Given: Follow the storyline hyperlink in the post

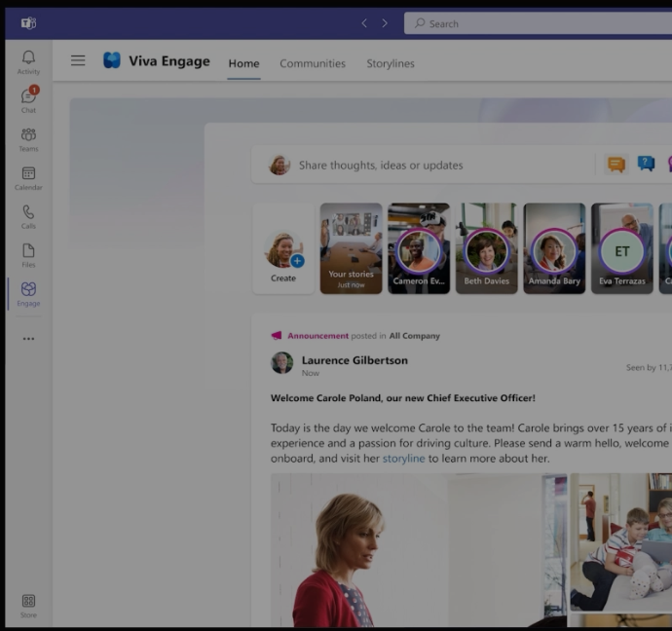Looking at the screenshot, I should click(404, 459).
